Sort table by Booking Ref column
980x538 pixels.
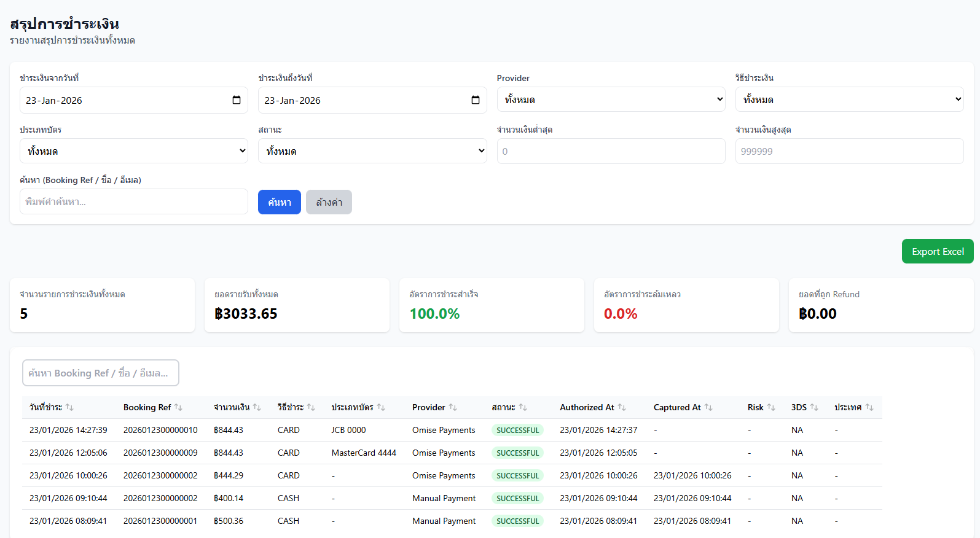click(153, 407)
